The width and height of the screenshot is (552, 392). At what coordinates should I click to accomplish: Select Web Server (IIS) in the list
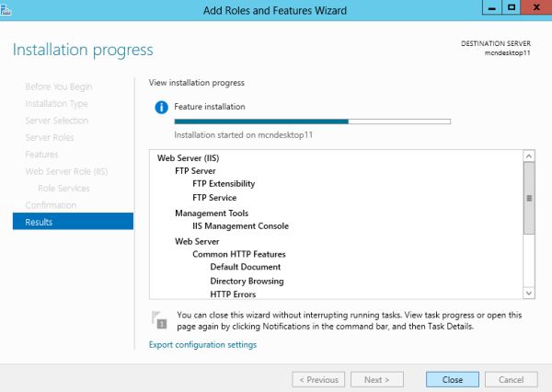[188, 158]
